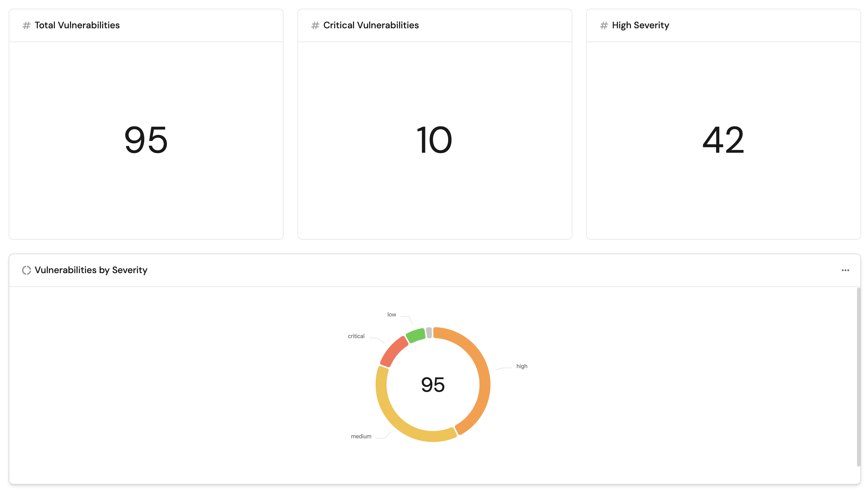Click the Vulnerabilities by Severity title
Image resolution: width=868 pixels, height=492 pixels.
point(91,270)
